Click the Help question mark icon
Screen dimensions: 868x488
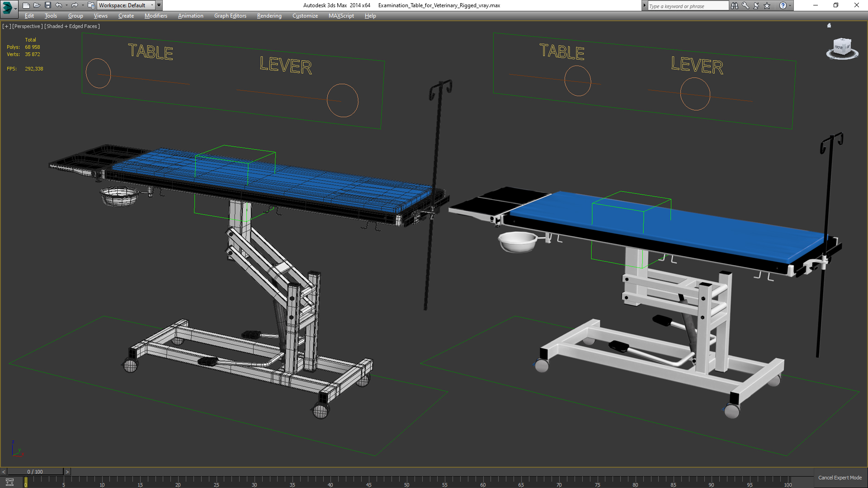click(x=783, y=5)
